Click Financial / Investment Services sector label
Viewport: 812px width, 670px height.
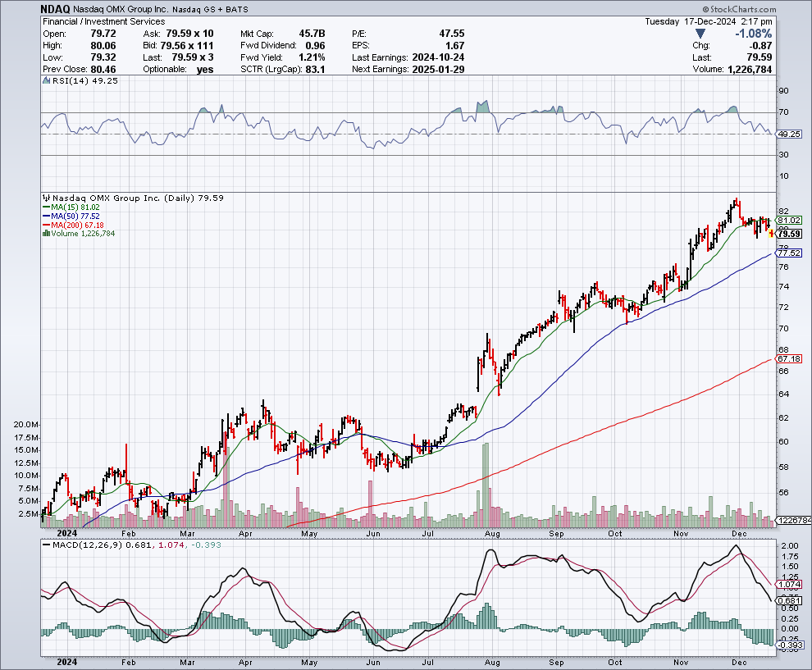[103, 22]
